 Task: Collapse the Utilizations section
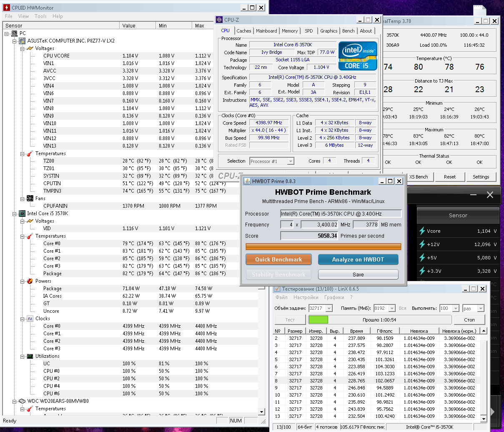[23, 356]
